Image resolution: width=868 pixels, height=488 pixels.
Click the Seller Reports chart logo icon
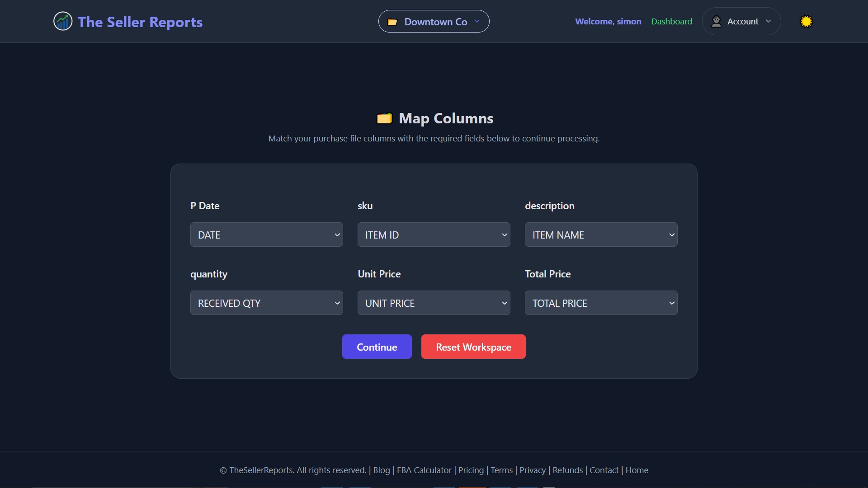pyautogui.click(x=63, y=21)
